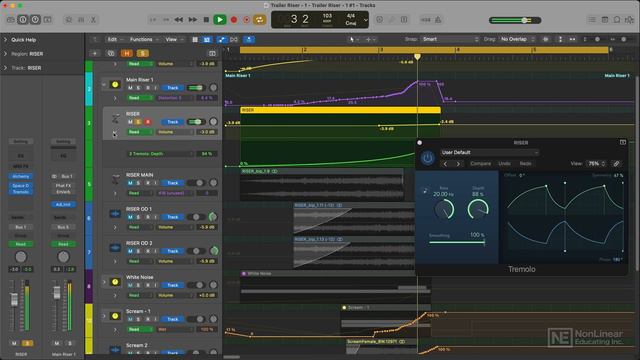Open the Drag No Overlap dropdown
The width and height of the screenshot is (640, 360).
tap(517, 39)
